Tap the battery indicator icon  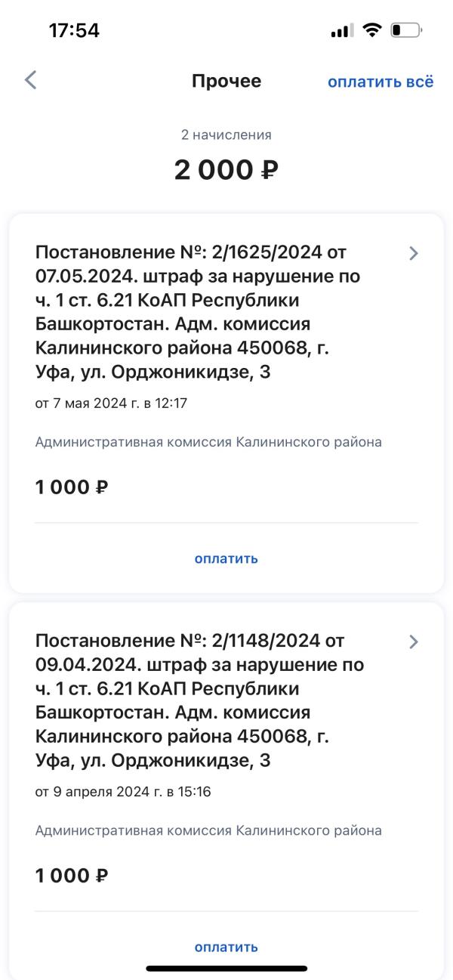(406, 31)
